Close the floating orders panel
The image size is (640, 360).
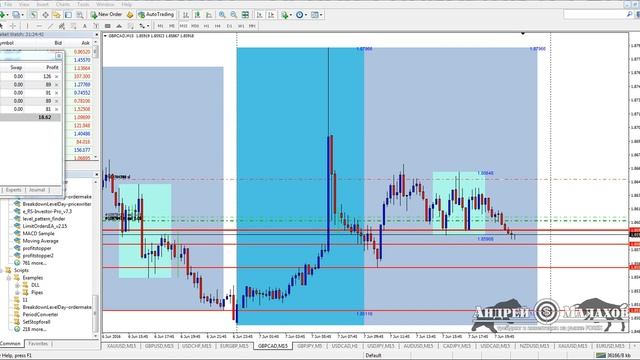click(x=59, y=56)
